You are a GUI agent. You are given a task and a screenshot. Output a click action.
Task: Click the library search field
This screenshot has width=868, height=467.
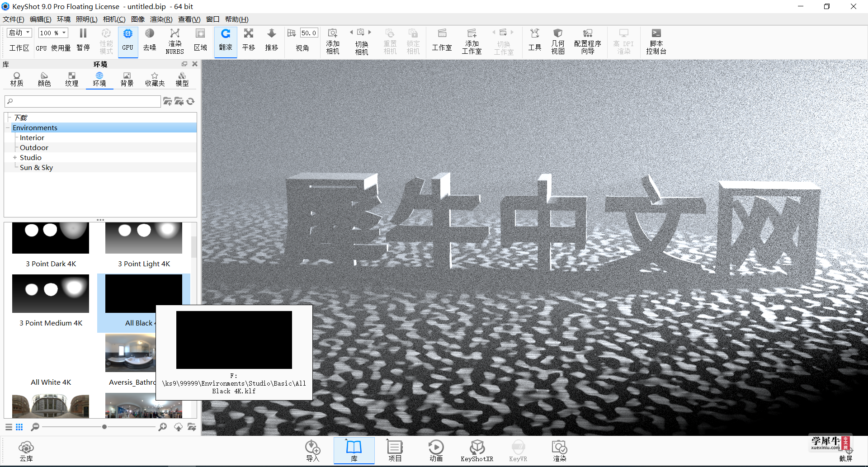pyautogui.click(x=83, y=101)
